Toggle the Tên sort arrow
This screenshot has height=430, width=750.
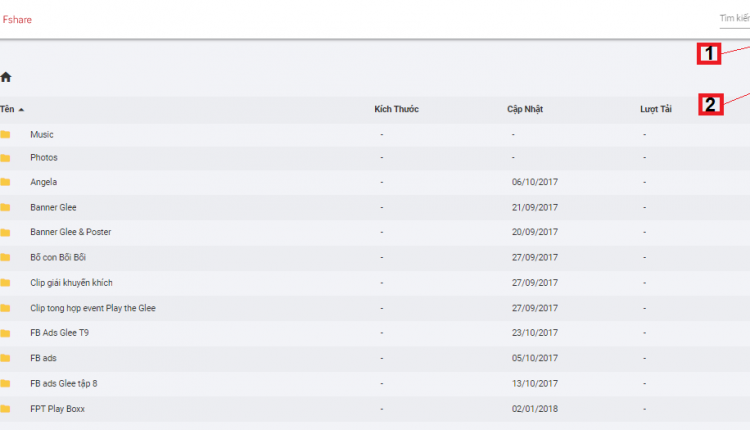tap(21, 110)
